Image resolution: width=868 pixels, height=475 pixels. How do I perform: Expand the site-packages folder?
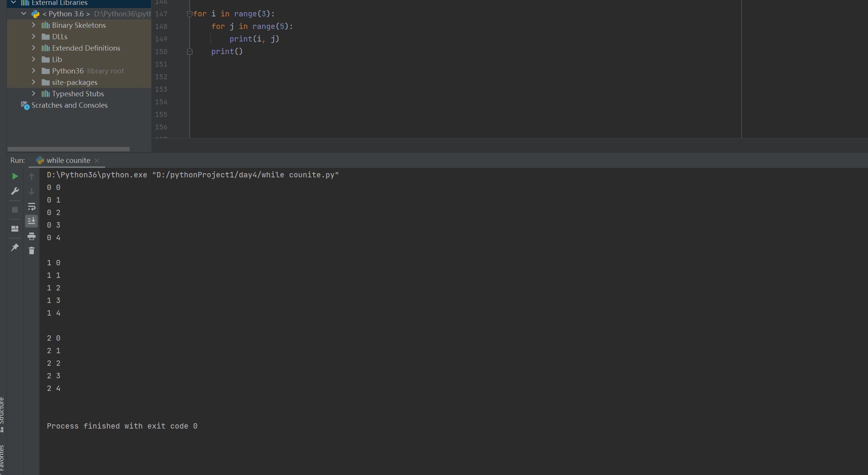click(34, 82)
